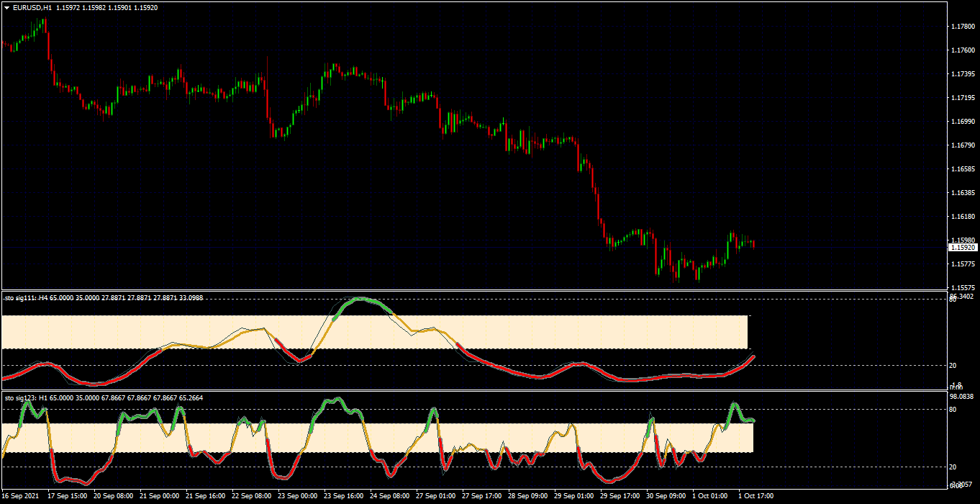The image size is (980, 504).
Task: Click the 23 Sep 16:00 time label
Action: tap(344, 496)
